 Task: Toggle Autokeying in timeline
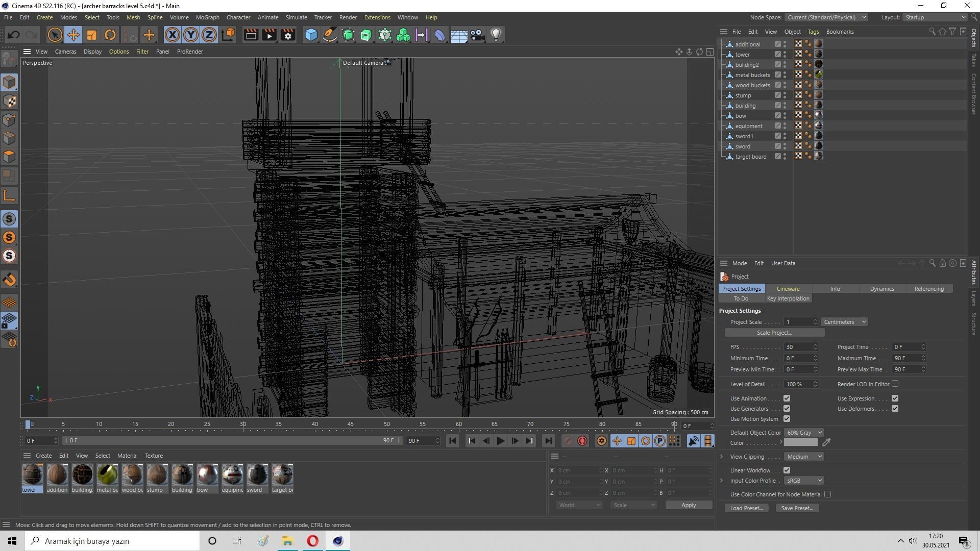click(582, 441)
